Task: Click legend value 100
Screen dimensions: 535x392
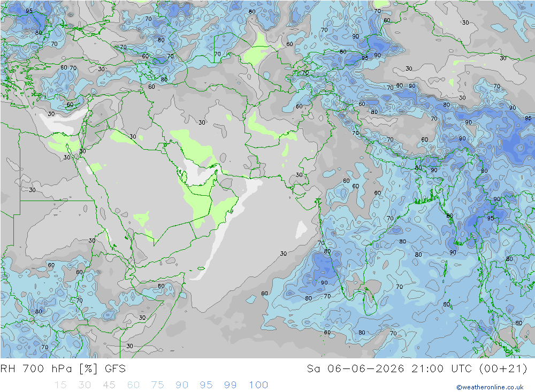Action: pos(258,385)
